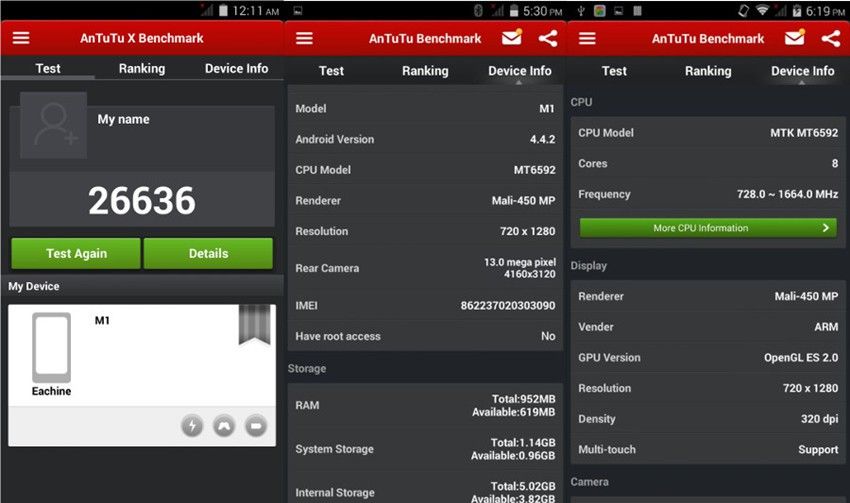Select Ranking tab in left screen
Viewport: 850px width, 503px height.
[x=142, y=68]
